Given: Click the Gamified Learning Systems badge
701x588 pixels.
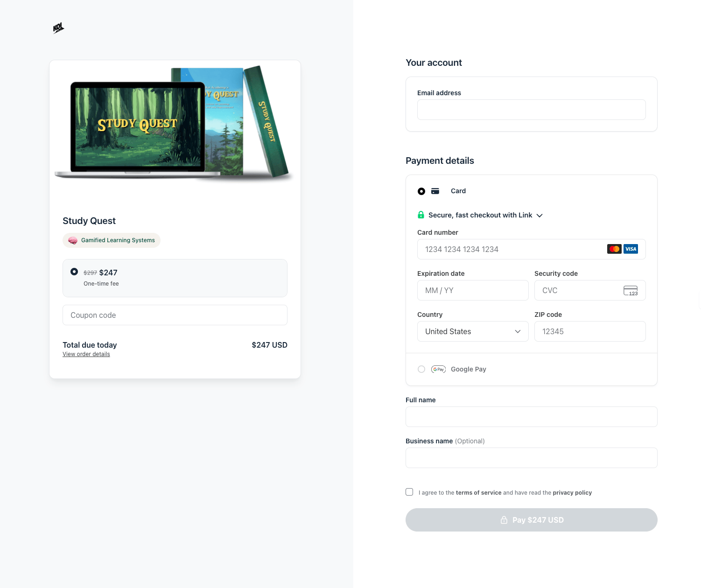Looking at the screenshot, I should [x=112, y=240].
